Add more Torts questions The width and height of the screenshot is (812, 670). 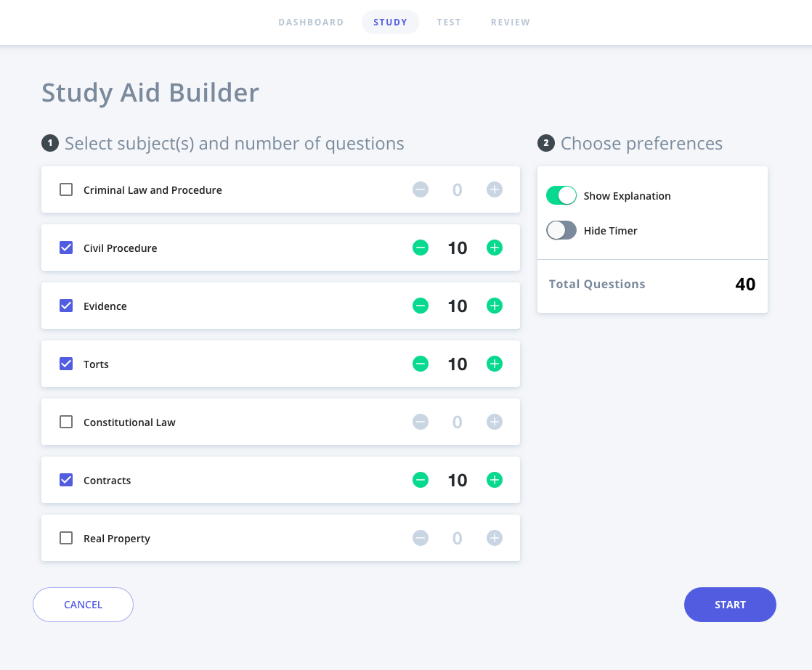tap(495, 364)
